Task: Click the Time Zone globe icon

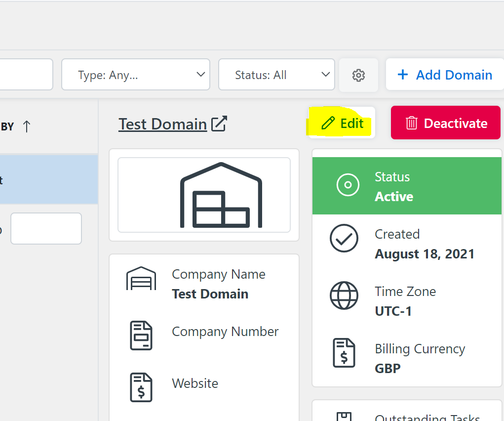Action: [344, 295]
